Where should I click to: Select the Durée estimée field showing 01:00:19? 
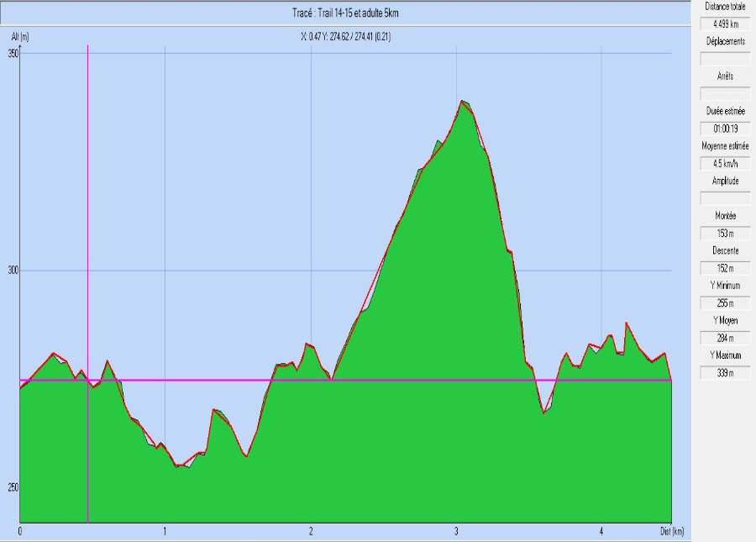tap(724, 129)
